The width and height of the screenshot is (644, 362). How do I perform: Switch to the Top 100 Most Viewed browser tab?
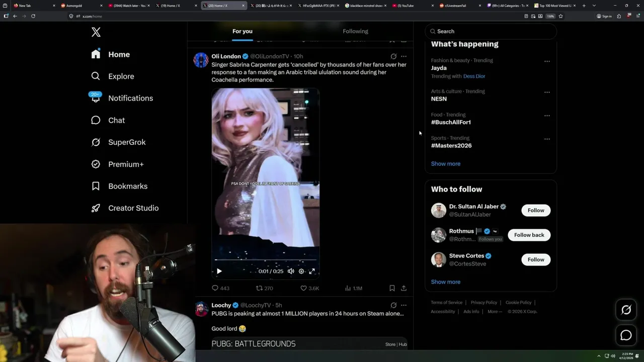[x=553, y=6]
